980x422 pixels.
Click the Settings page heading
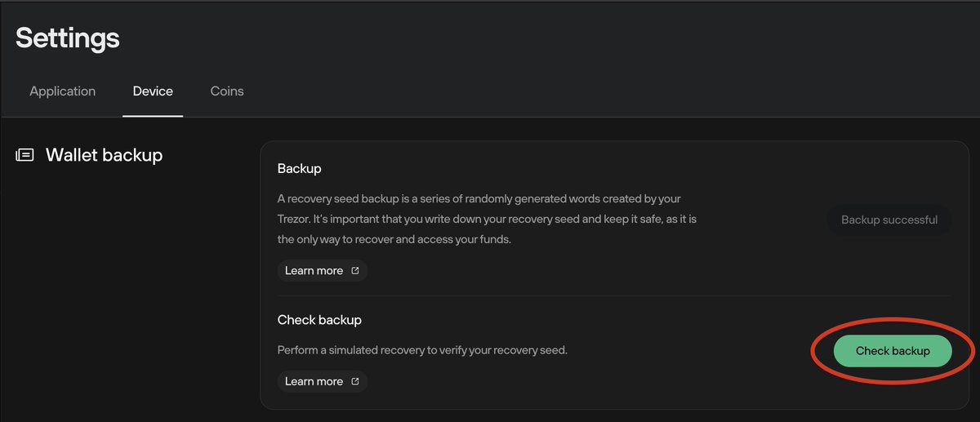(68, 38)
